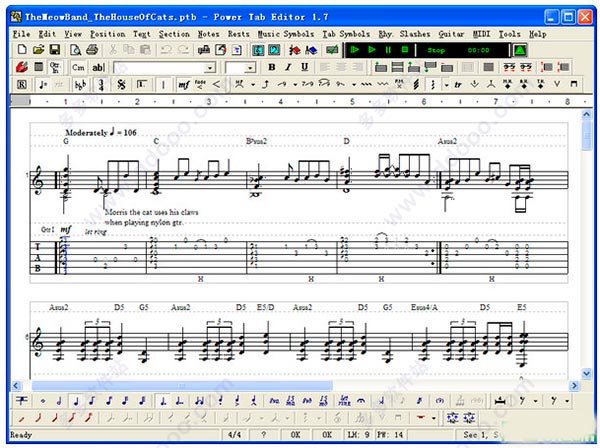
Task: Click the Cm chord name icon
Action: [78, 67]
